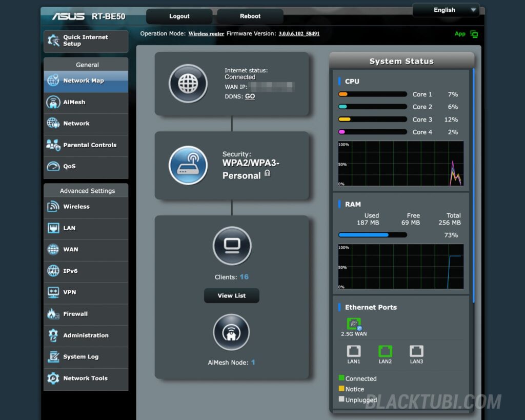Open Quick Internet Setup
This screenshot has width=525, height=420.
click(86, 41)
